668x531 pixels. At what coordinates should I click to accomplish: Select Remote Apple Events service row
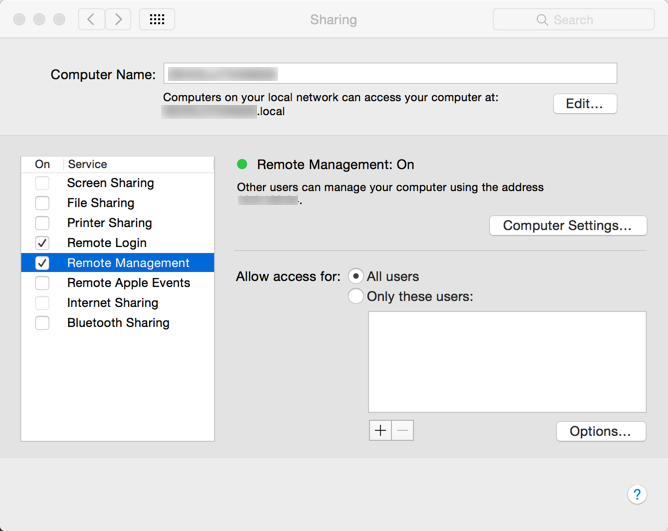tap(128, 283)
